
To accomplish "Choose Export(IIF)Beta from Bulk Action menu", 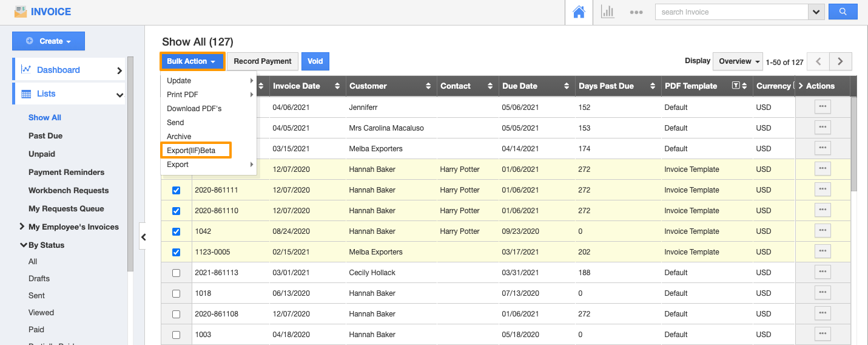I will [191, 151].
